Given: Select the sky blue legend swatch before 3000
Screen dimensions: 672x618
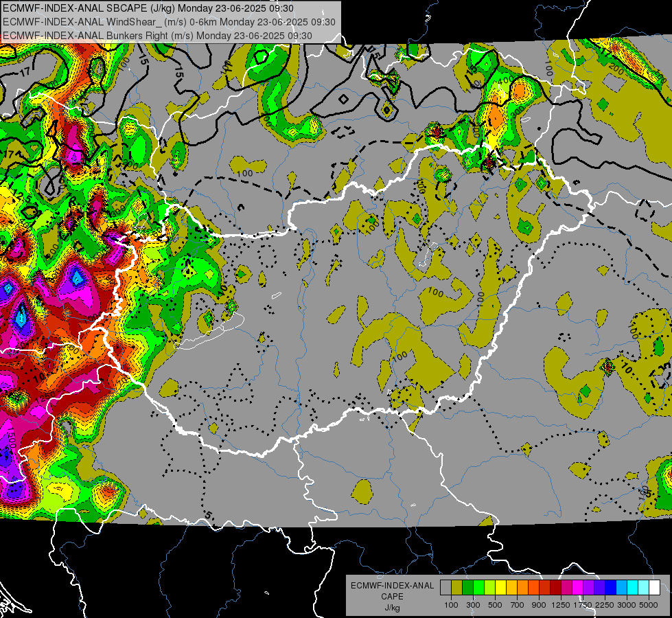Looking at the screenshot, I should (x=622, y=587).
